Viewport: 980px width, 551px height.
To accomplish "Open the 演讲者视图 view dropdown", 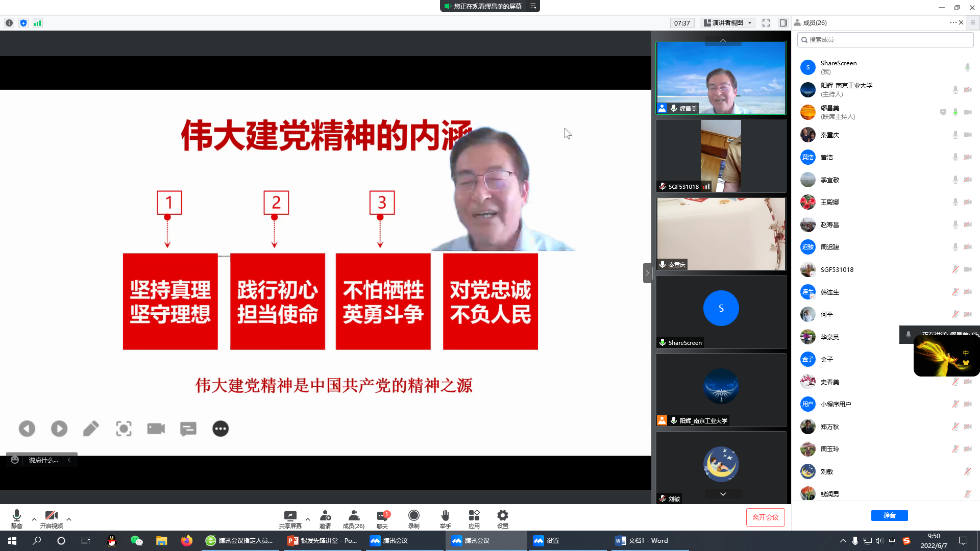I will click(x=728, y=23).
